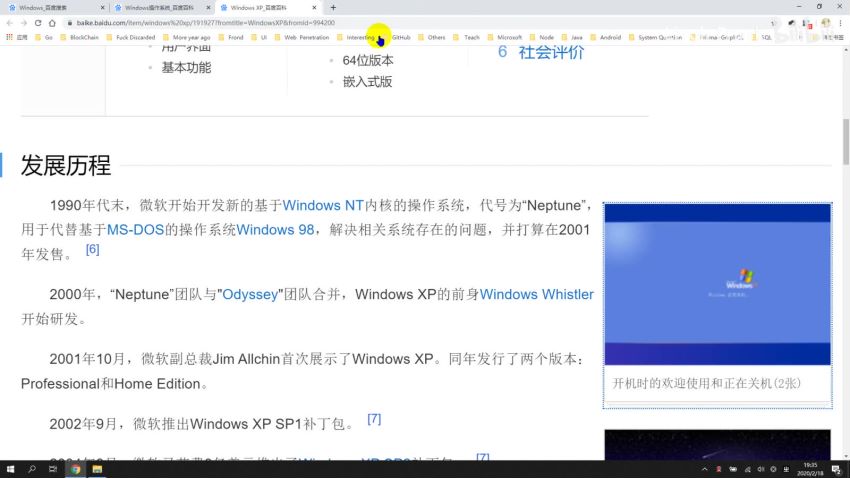Show hidden system tray icons
This screenshot has width=850, height=478.
[704, 469]
